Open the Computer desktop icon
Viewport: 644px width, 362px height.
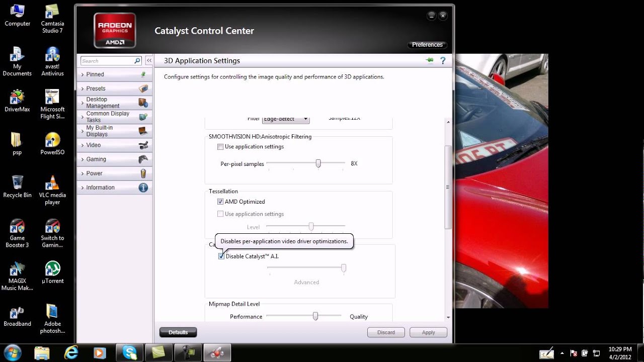pyautogui.click(x=17, y=16)
